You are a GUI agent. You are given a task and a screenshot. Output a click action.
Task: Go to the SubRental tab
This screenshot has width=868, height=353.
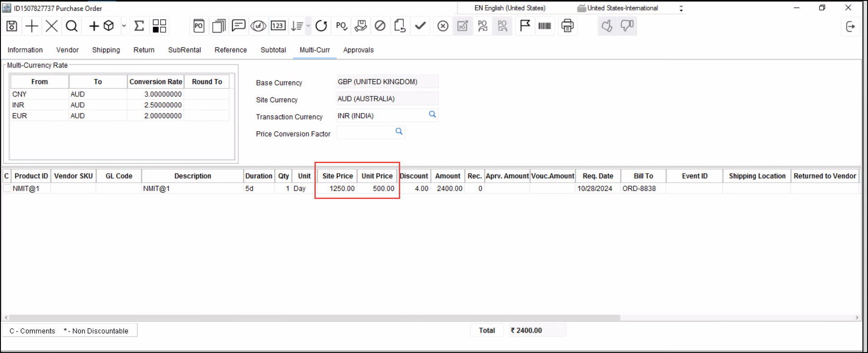184,50
